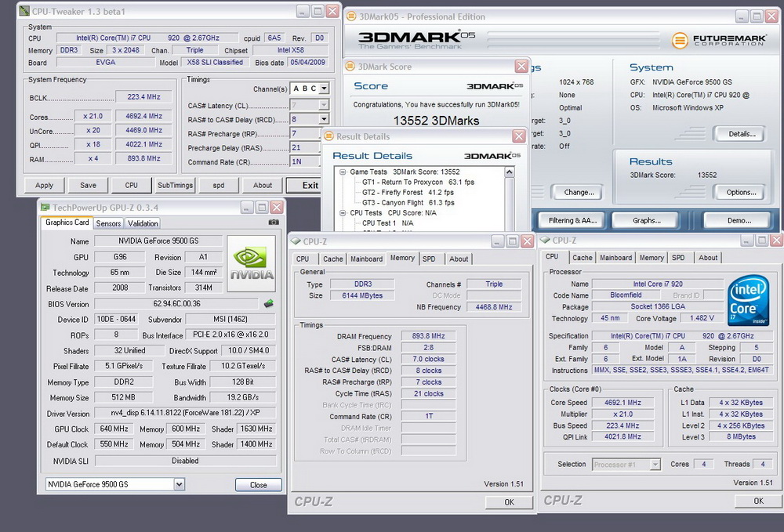Switch to the Validation tab in GPU-Z
The height and width of the screenshot is (532, 784).
[143, 223]
